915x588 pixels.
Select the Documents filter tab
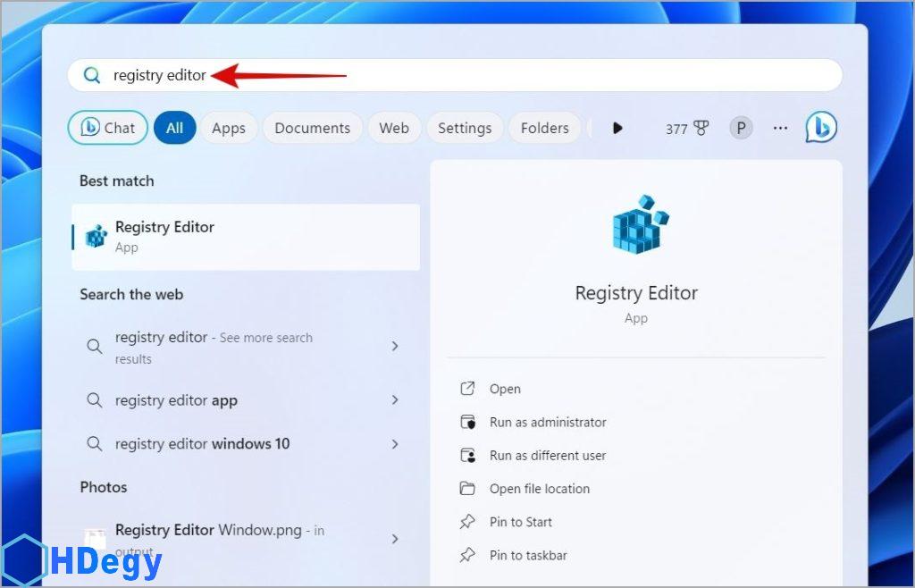(312, 128)
